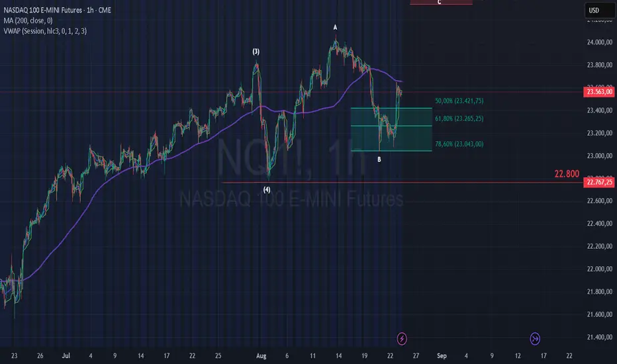The width and height of the screenshot is (617, 364).
Task: Click the Sep date on time axis
Action: tap(442, 356)
